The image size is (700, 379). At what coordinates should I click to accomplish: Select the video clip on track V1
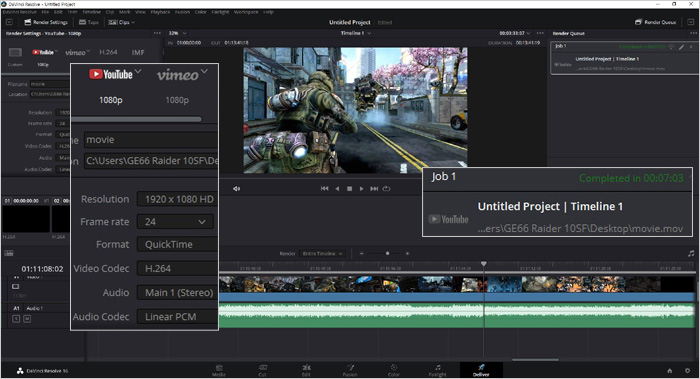(x=456, y=289)
